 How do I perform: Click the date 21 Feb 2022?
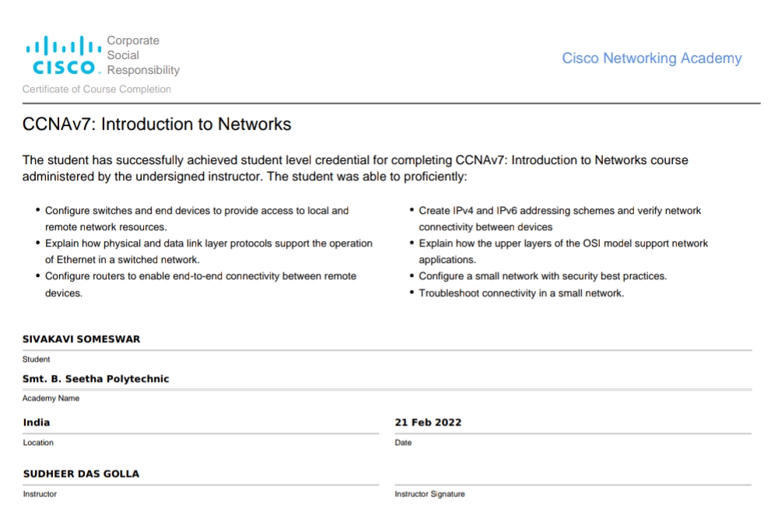pyautogui.click(x=428, y=422)
